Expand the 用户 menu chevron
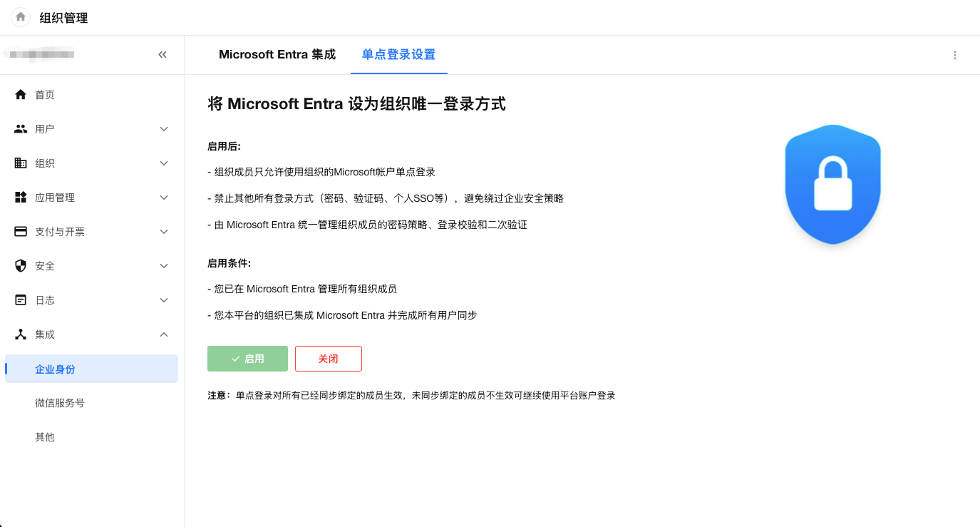Screen dimensions: 980x527 [x=164, y=129]
